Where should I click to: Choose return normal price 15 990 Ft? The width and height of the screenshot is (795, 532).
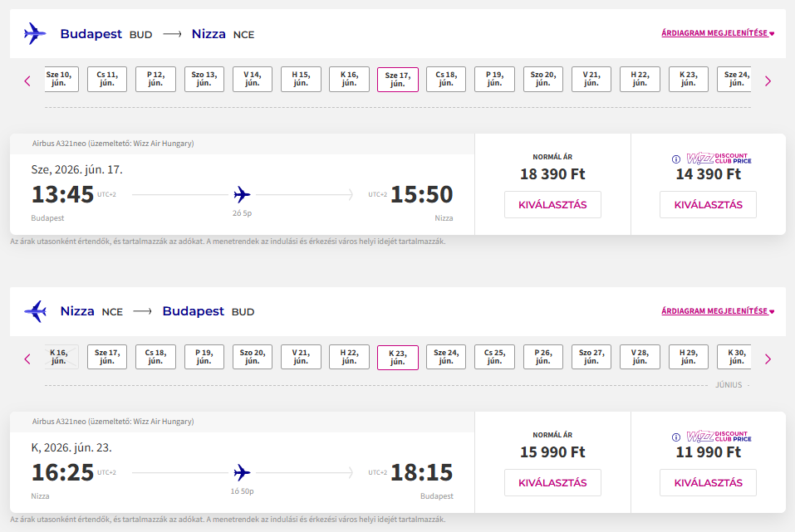pos(552,482)
